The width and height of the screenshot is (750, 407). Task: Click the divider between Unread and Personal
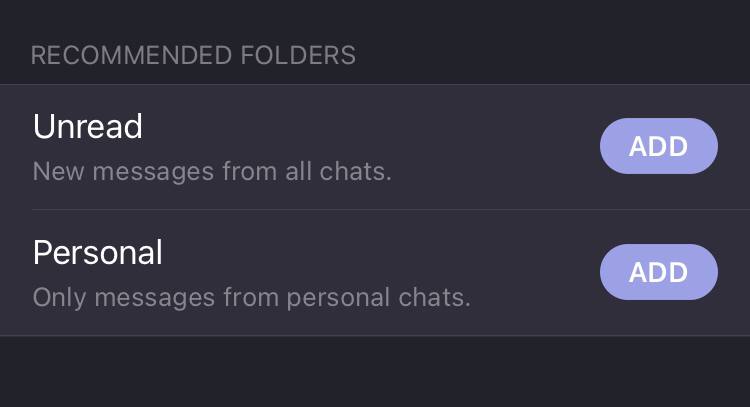(390, 210)
